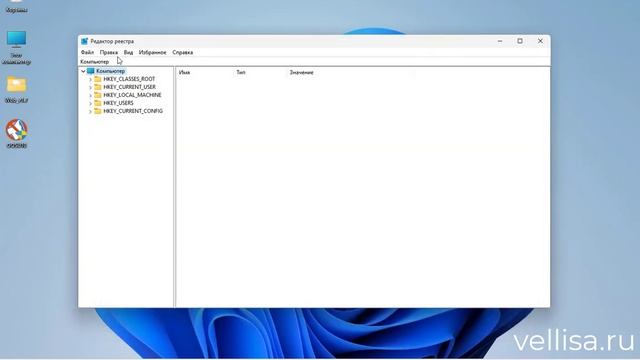Click the HKEY_CURRENT_CONFIG folder icon
Image resolution: width=640 pixels, height=360 pixels.
98,111
